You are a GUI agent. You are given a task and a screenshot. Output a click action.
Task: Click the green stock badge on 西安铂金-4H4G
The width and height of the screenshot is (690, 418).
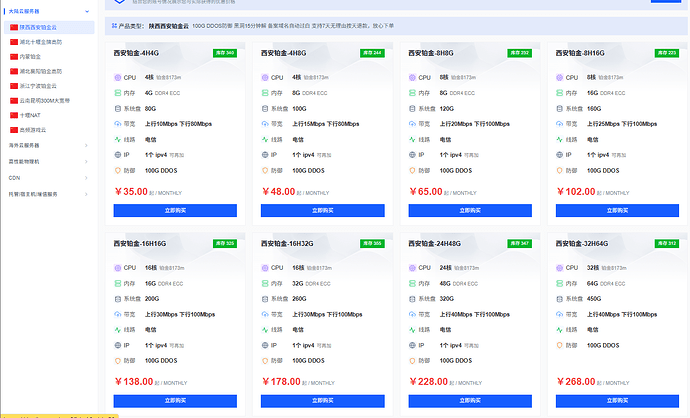[x=225, y=53]
